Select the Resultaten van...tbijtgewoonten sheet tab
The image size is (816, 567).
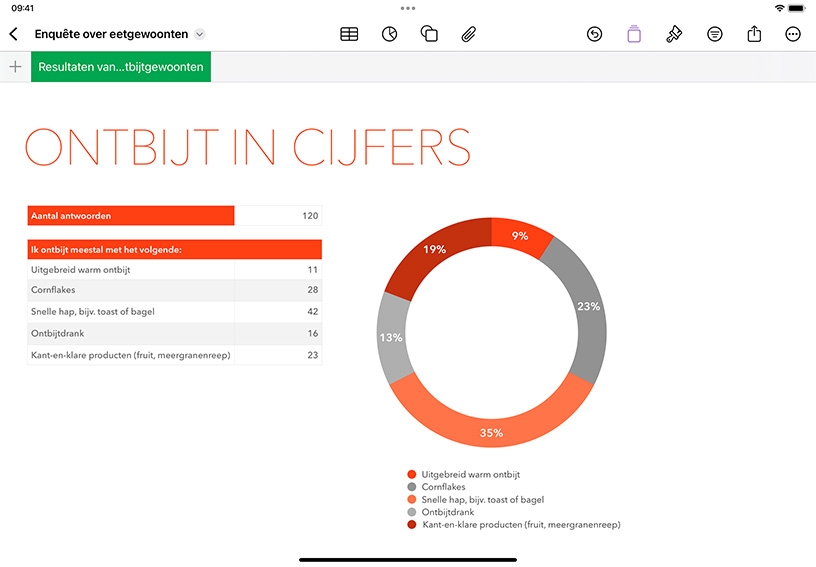tap(121, 67)
